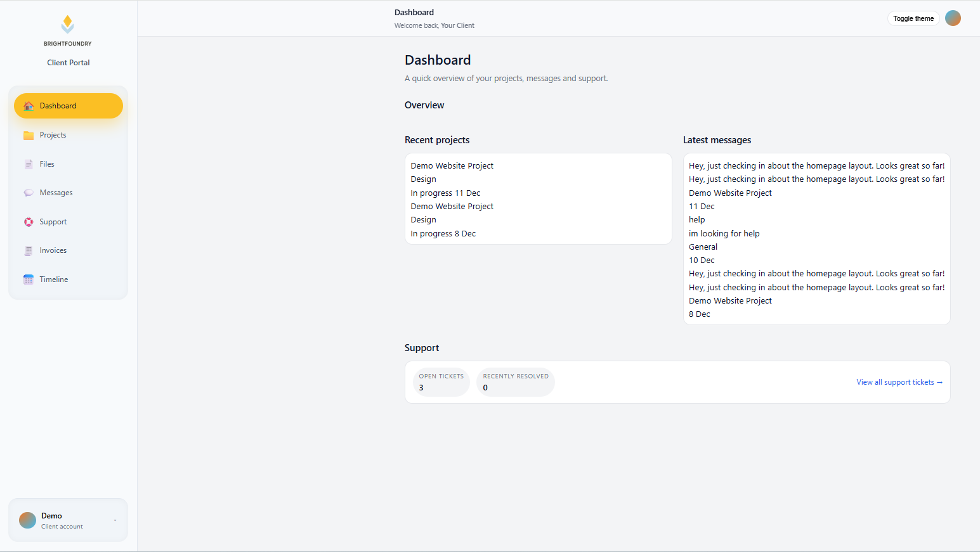The width and height of the screenshot is (980, 552).
Task: Click the 'help' message subject
Action: point(696,220)
